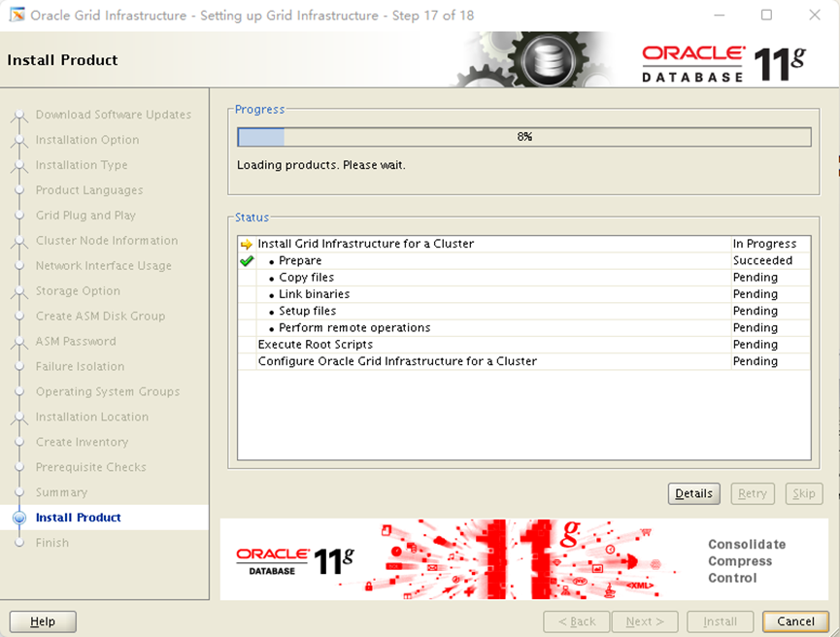
Task: Click 'Configure Oracle Grid Infrastructure for a Cluster' row
Action: (x=524, y=361)
